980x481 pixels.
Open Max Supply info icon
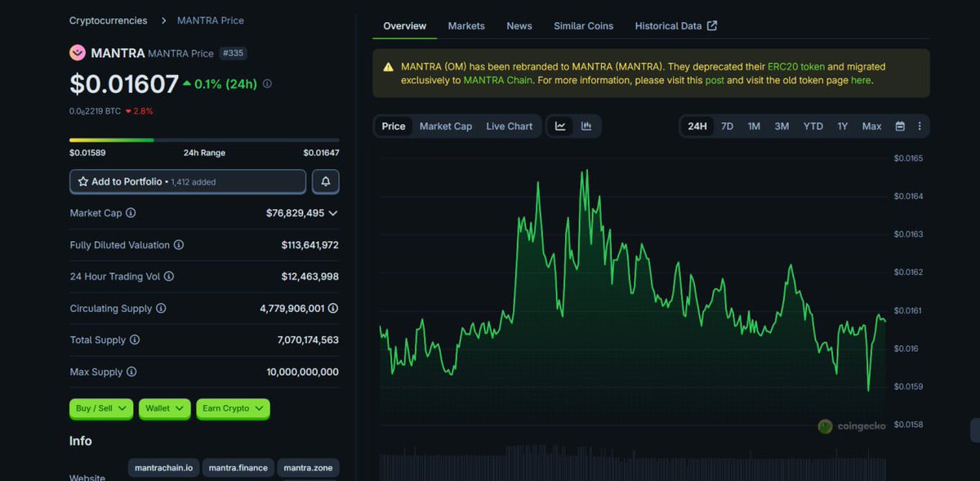point(131,372)
